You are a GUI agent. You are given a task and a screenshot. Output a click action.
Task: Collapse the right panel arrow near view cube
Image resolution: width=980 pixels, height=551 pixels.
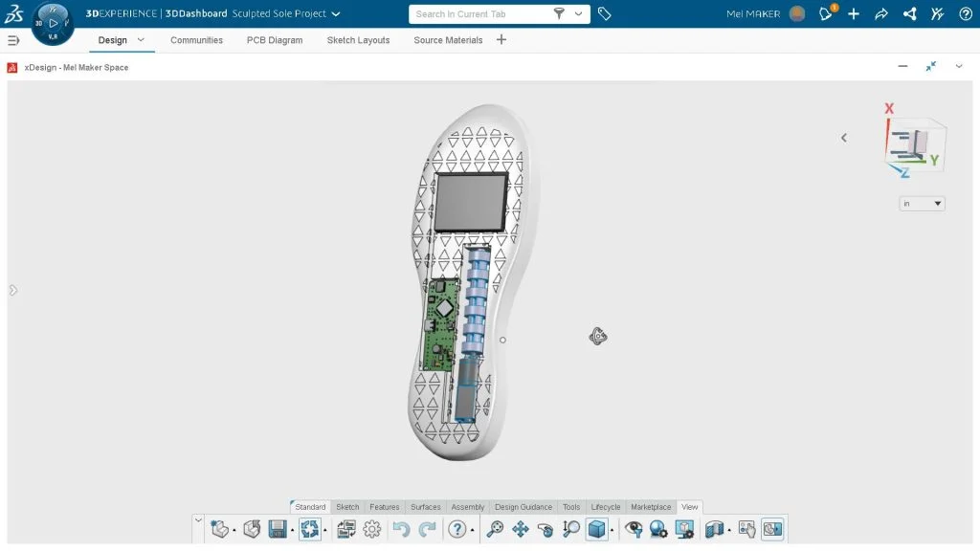(x=844, y=138)
